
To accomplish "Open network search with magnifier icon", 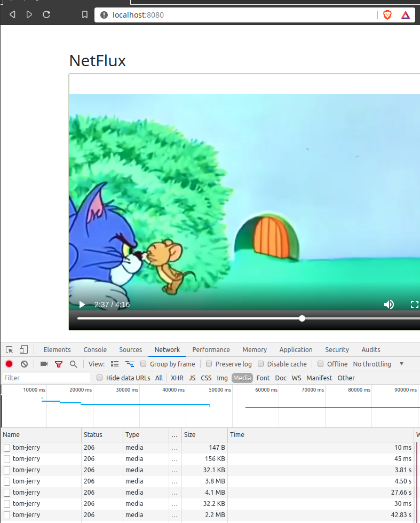I will point(73,364).
